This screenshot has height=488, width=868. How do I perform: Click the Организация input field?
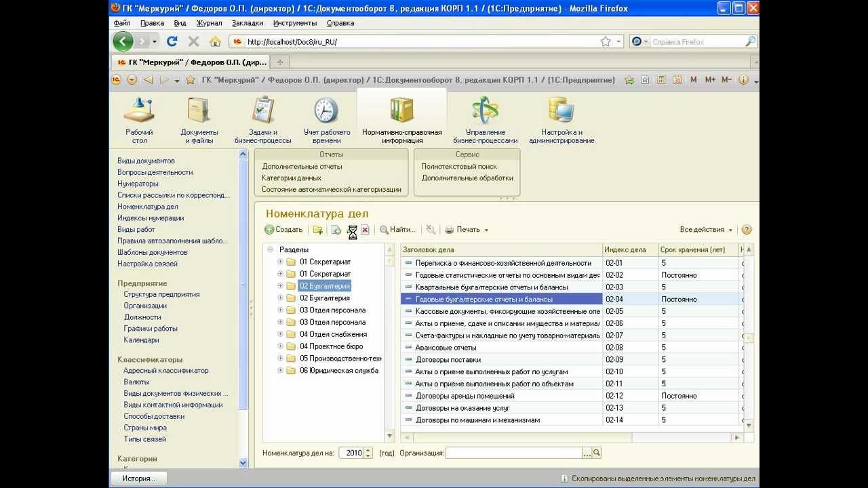coord(513,453)
